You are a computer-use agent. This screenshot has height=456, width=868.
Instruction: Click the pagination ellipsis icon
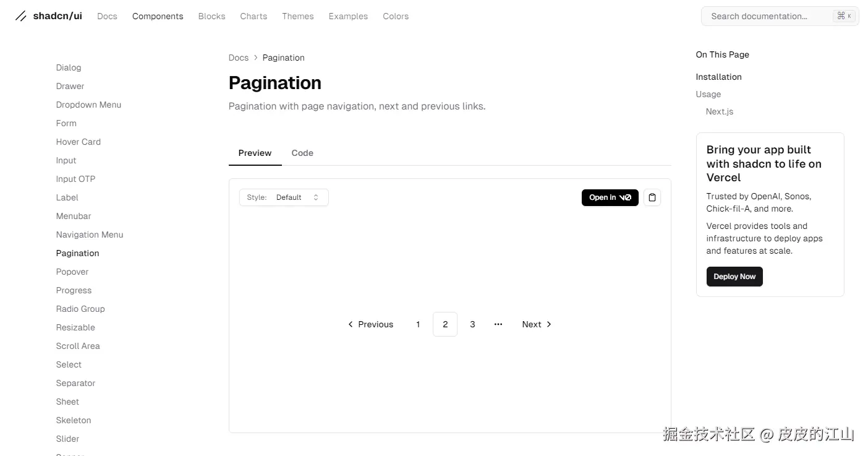pos(498,324)
